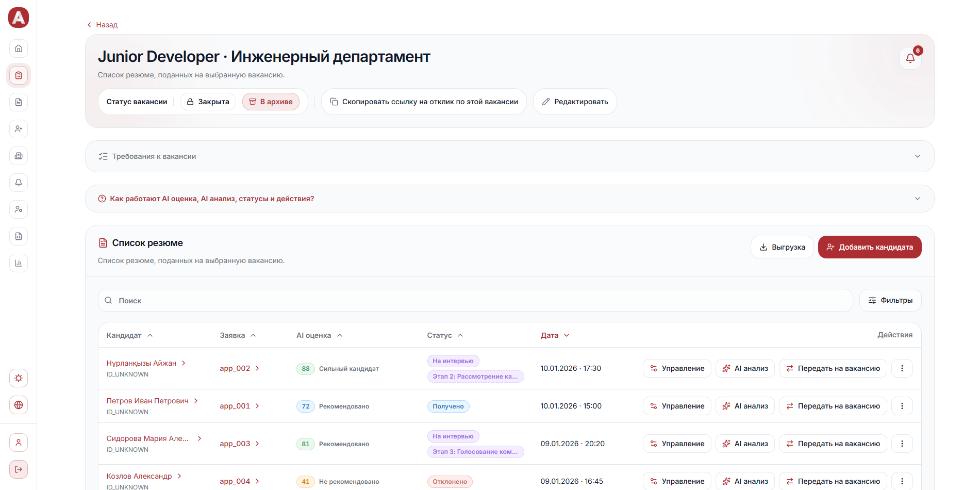
Task: Go back using the Назад link
Action: point(103,25)
